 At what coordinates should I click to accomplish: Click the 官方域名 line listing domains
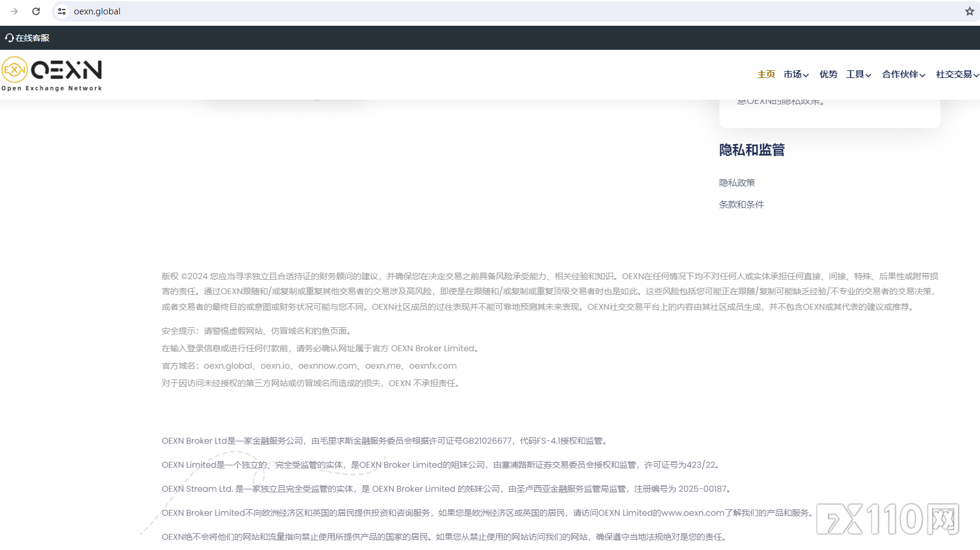[309, 366]
